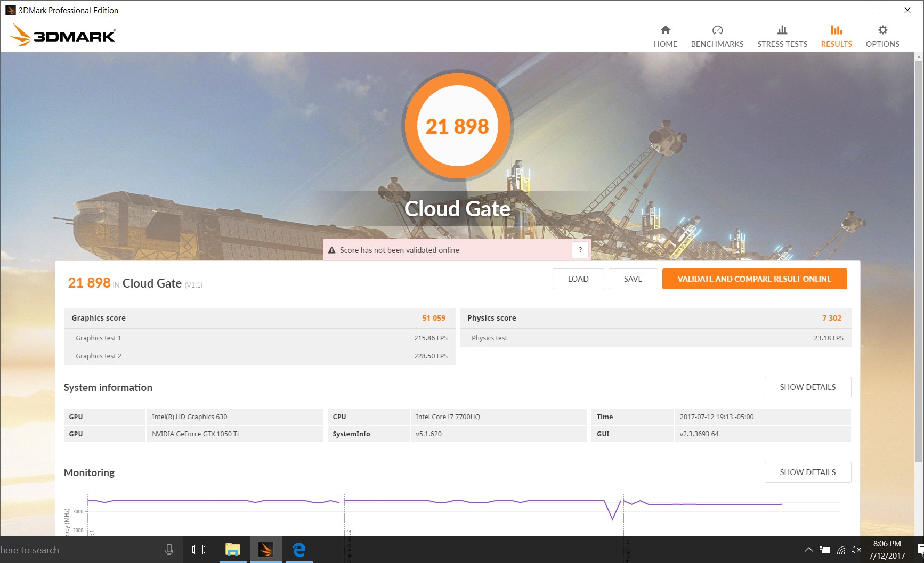Click the question mark help button

[x=580, y=250]
